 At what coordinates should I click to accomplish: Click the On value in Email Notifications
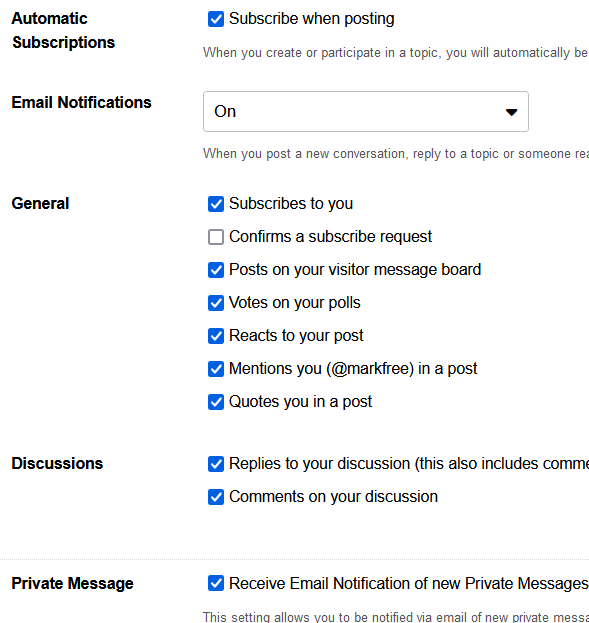(x=225, y=111)
